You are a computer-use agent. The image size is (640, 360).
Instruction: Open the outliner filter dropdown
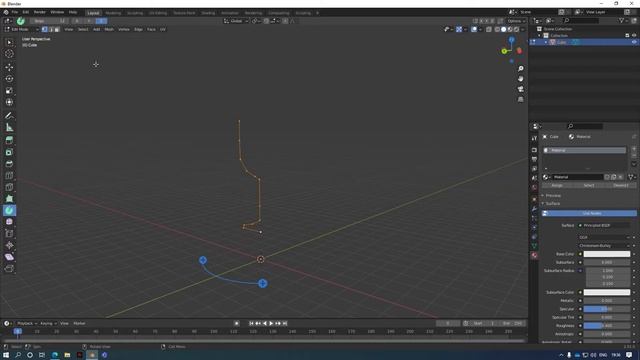(623, 20)
